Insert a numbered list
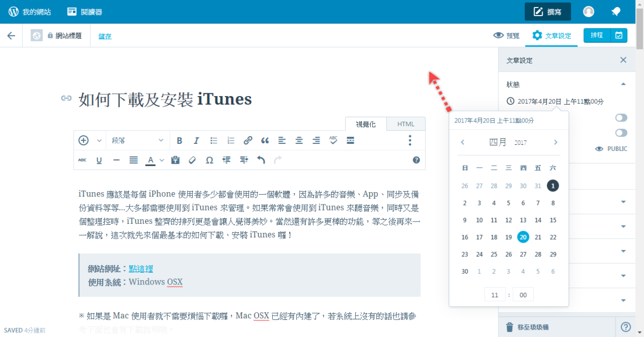Image resolution: width=644 pixels, height=337 pixels. click(x=231, y=141)
